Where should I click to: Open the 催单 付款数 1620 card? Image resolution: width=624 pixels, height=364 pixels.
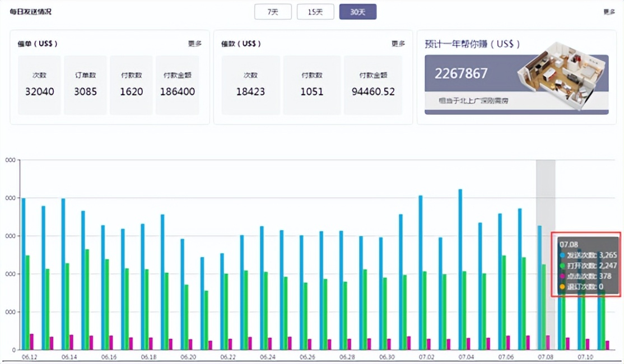pyautogui.click(x=131, y=85)
